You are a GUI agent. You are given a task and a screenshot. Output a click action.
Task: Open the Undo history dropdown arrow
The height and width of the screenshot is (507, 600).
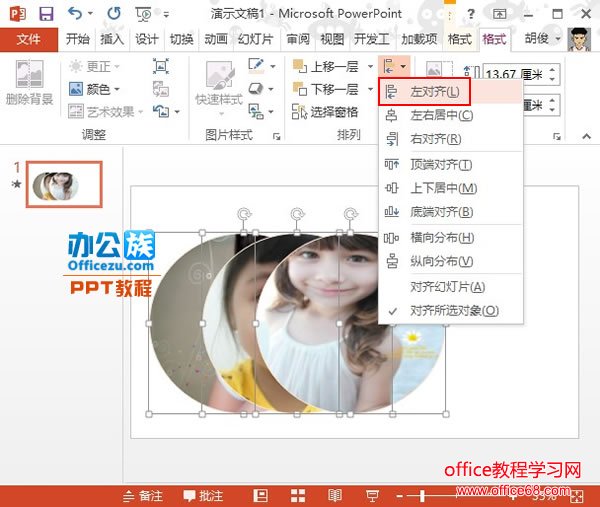(x=91, y=14)
